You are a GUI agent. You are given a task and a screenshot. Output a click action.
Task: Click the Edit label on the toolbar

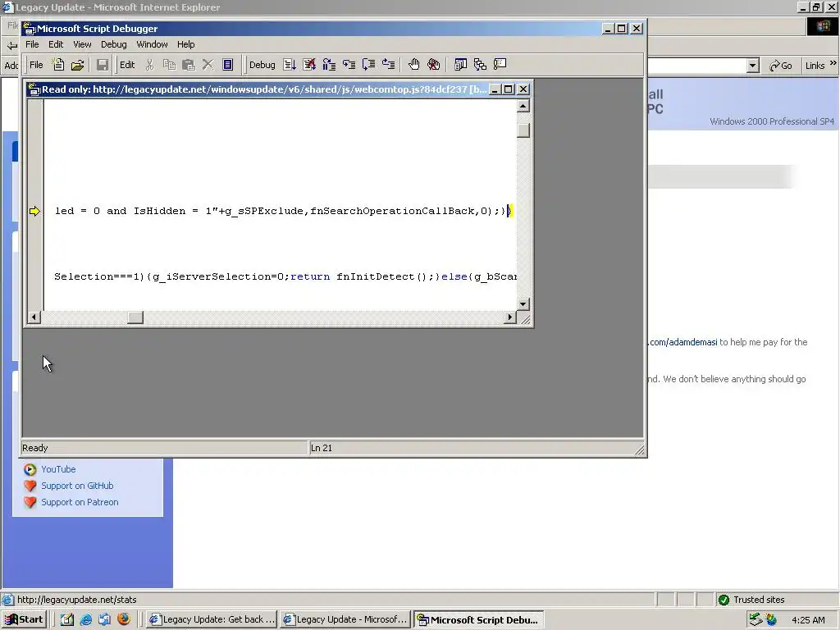[x=127, y=65]
